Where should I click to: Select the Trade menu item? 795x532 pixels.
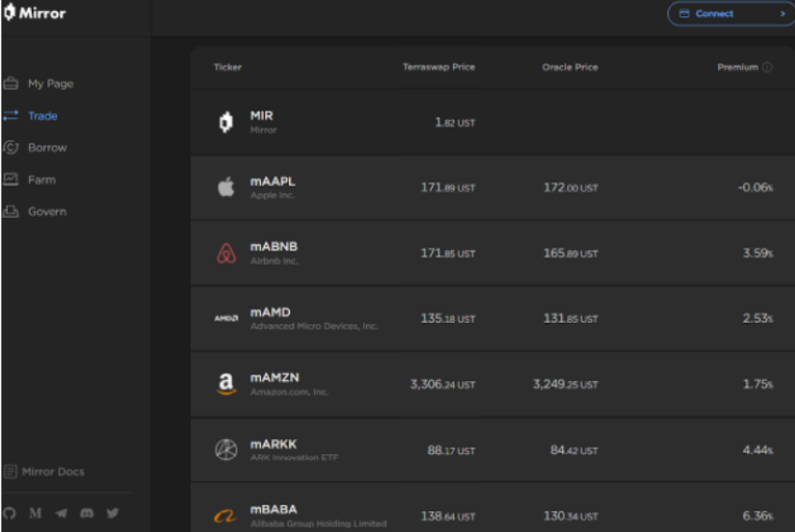click(x=42, y=116)
